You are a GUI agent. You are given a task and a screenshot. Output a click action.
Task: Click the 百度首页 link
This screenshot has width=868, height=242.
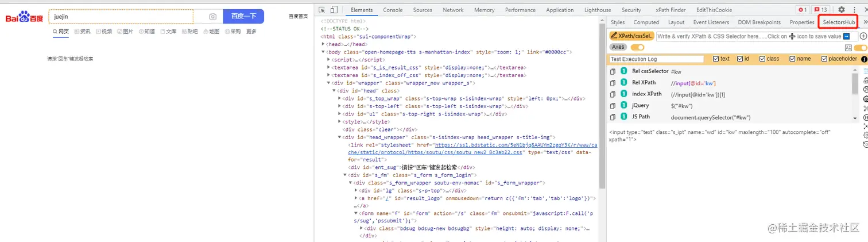coord(298,16)
